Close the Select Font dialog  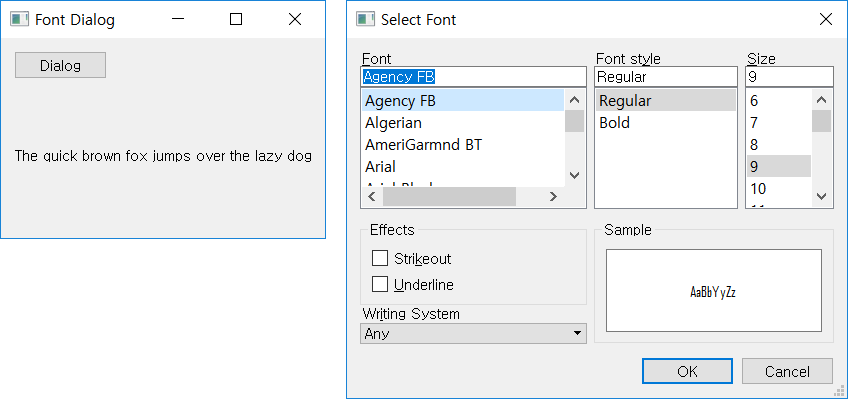826,19
